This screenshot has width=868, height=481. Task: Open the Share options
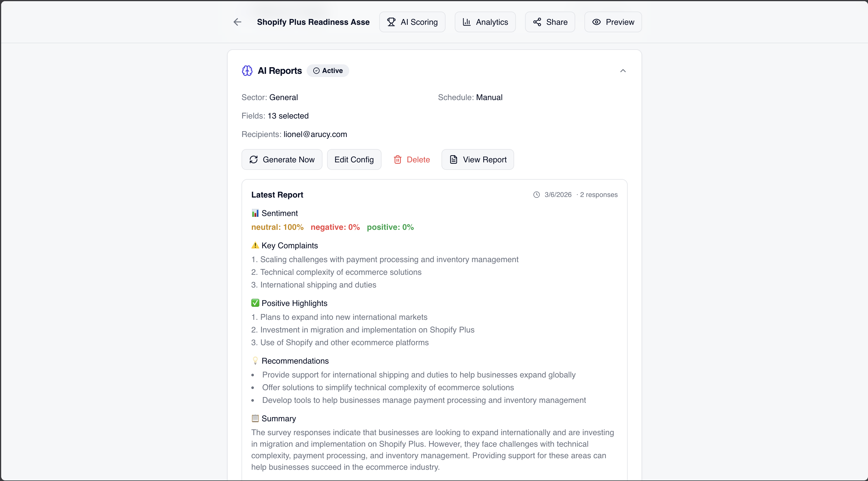point(550,22)
